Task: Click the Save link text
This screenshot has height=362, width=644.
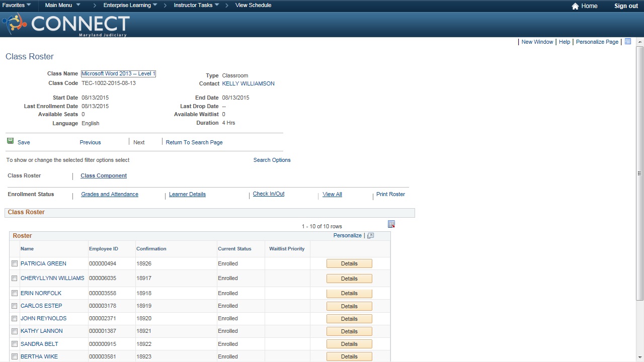Action: [x=24, y=142]
